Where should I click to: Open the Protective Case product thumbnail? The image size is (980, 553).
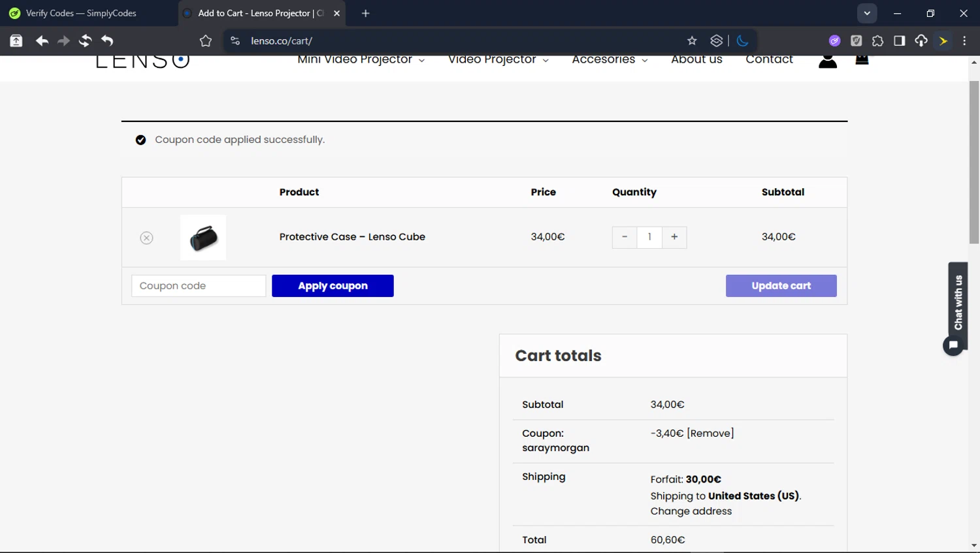pyautogui.click(x=203, y=238)
